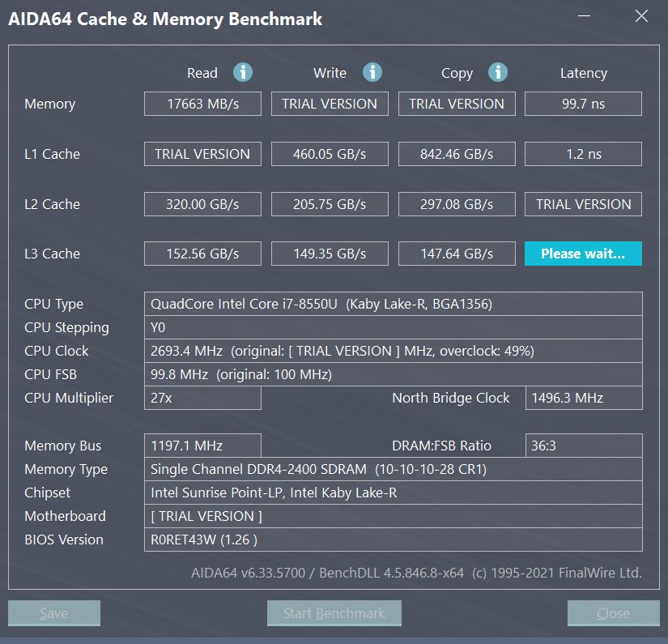Click the Close button at bottom

click(x=614, y=613)
